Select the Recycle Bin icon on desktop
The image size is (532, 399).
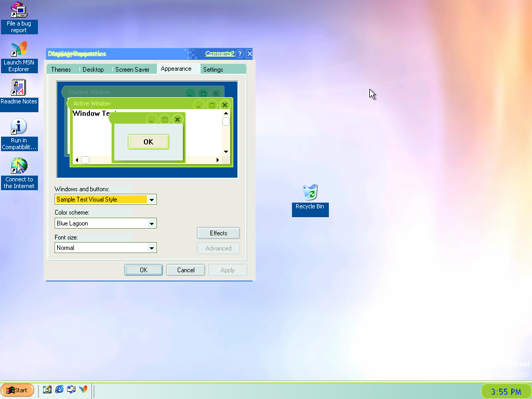coord(310,200)
